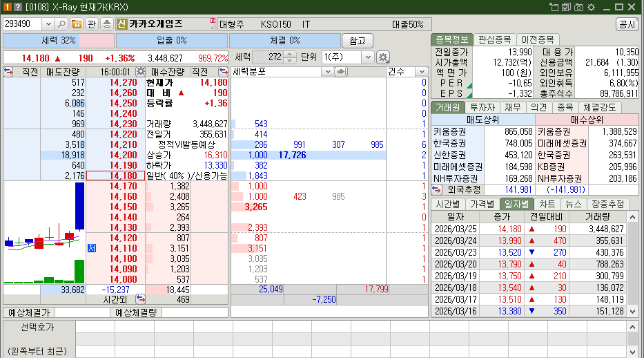Viewport: 644px width, 358px height.
Task: Click the highlighted current price 14,180 in order book
Action: (116, 176)
